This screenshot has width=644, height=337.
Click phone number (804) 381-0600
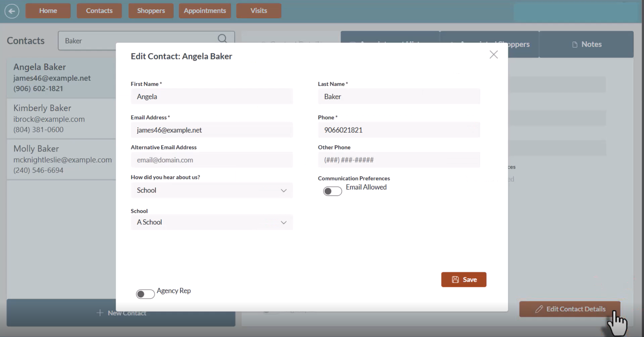click(x=38, y=129)
